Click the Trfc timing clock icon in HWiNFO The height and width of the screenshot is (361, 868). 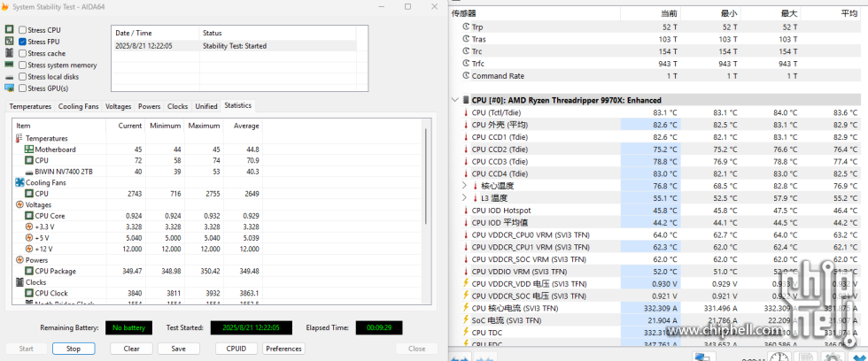point(466,64)
